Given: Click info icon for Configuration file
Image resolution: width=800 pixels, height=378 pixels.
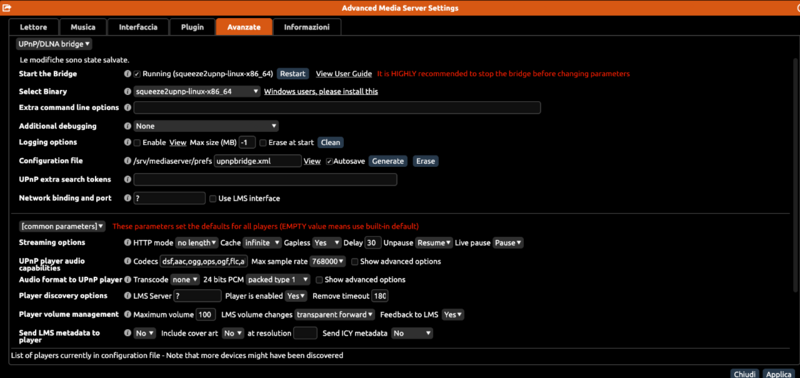Looking at the screenshot, I should 128,161.
